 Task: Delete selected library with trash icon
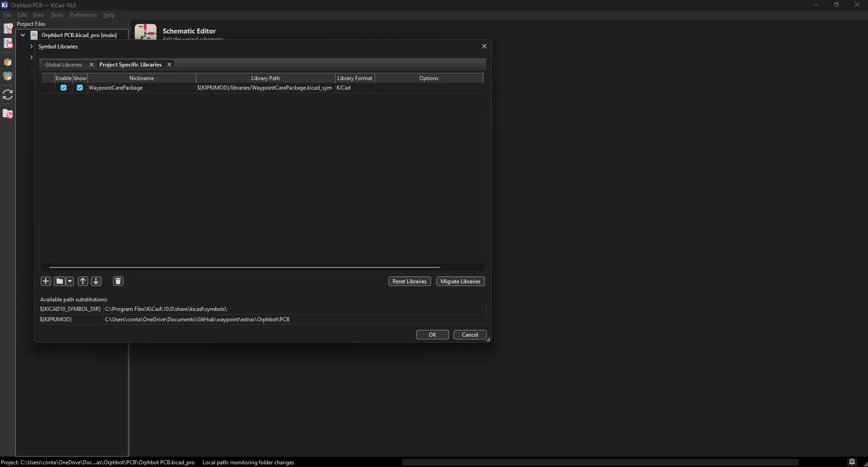tap(118, 281)
